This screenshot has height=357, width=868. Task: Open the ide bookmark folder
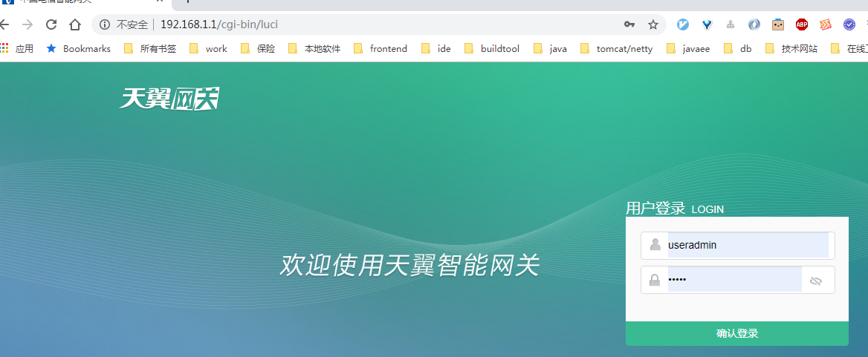pos(436,49)
